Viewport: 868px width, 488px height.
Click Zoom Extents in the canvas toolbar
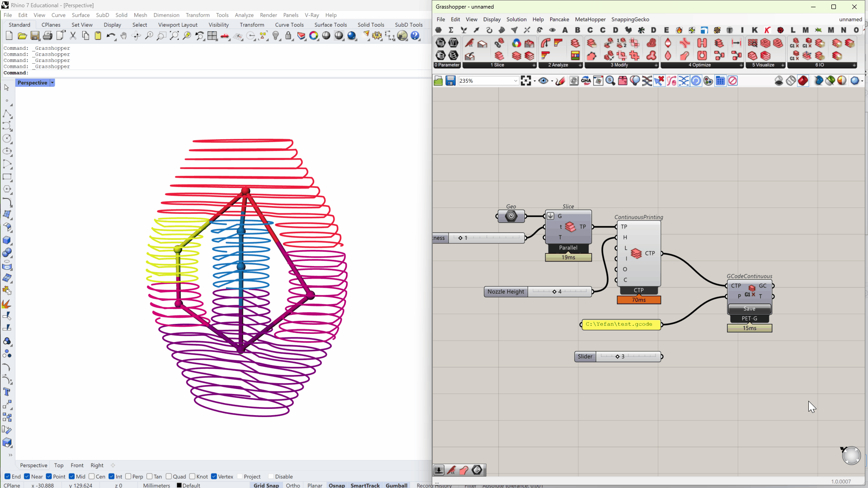coord(525,81)
